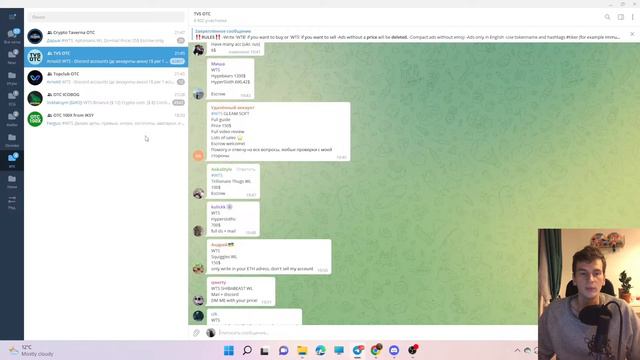The width and height of the screenshot is (640, 360).
Task: Open the Windows Start menu
Action: tap(229, 350)
